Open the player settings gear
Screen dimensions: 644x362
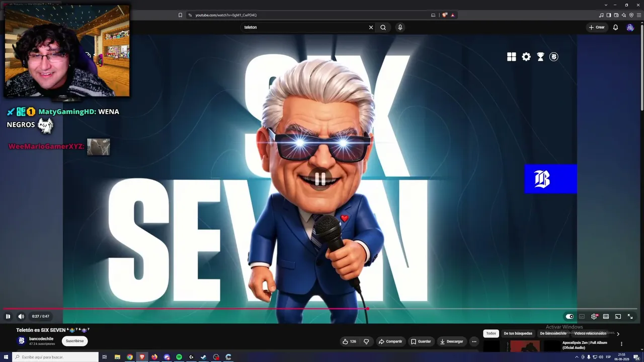pyautogui.click(x=594, y=316)
